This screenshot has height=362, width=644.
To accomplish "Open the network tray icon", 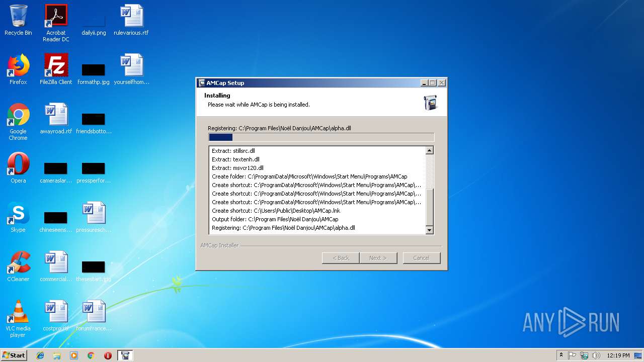I will [584, 355].
